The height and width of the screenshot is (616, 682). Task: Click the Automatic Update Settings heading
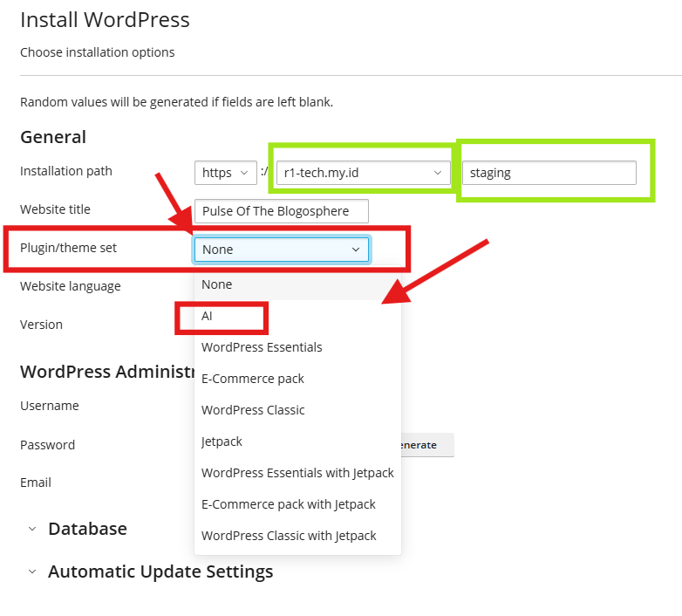(x=160, y=572)
